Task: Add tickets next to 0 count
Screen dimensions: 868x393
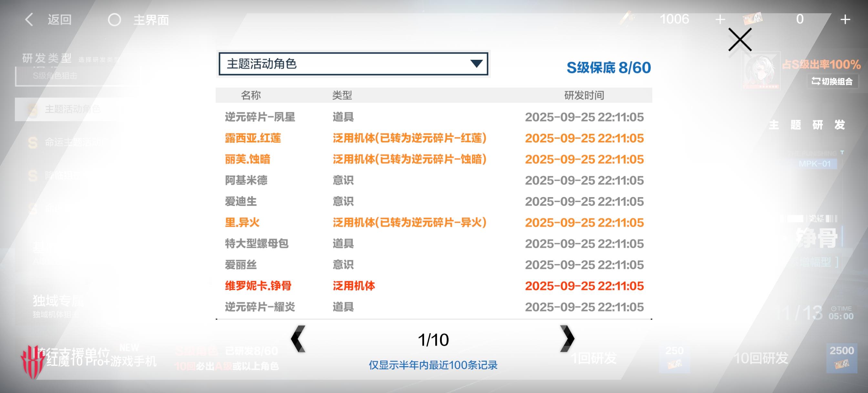Action: [x=845, y=20]
